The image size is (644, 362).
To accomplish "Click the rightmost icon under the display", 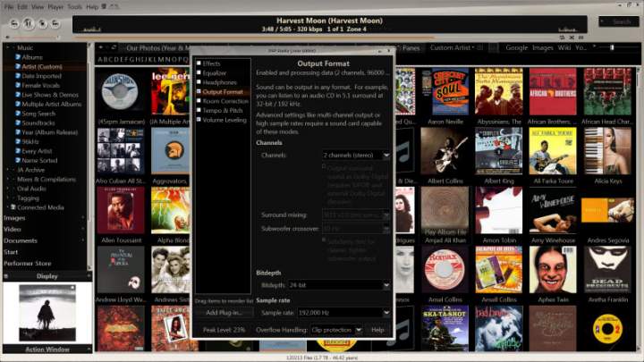I will (x=580, y=38).
